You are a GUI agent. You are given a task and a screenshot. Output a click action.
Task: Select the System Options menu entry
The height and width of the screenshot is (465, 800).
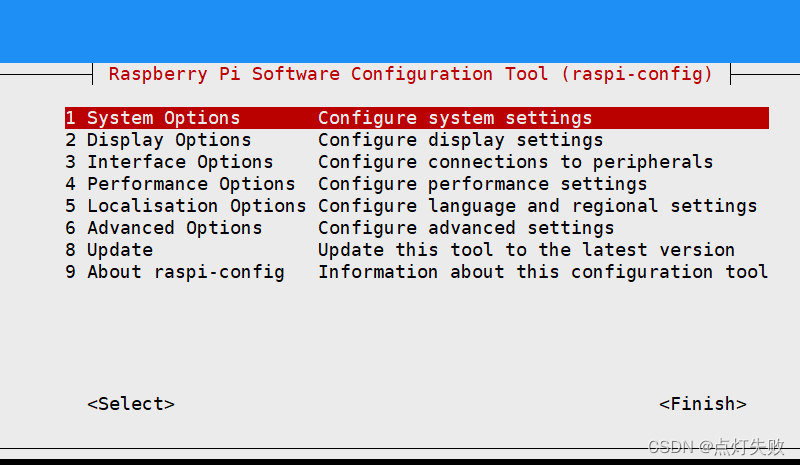(416, 118)
